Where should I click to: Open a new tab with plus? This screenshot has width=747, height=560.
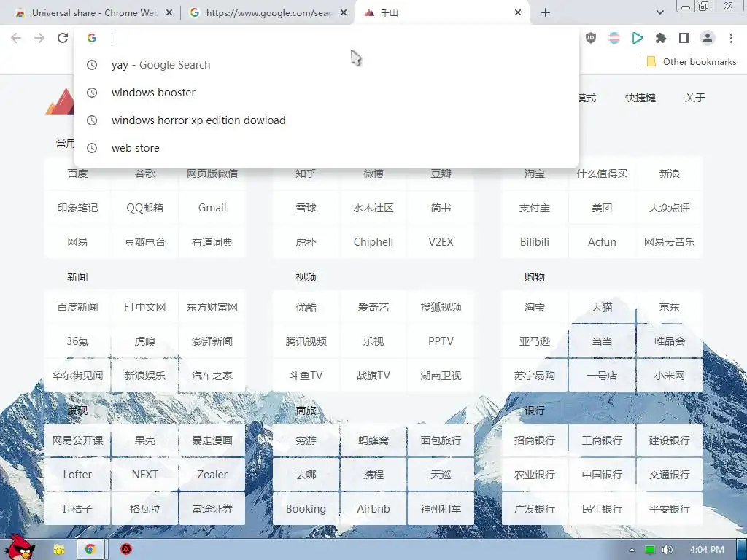point(546,13)
